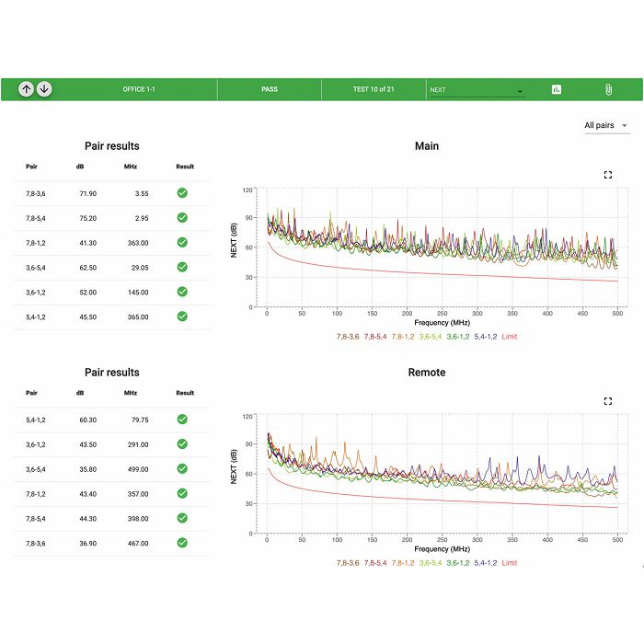
Task: Expand the Main graph to fullscreen
Action: coord(607,175)
